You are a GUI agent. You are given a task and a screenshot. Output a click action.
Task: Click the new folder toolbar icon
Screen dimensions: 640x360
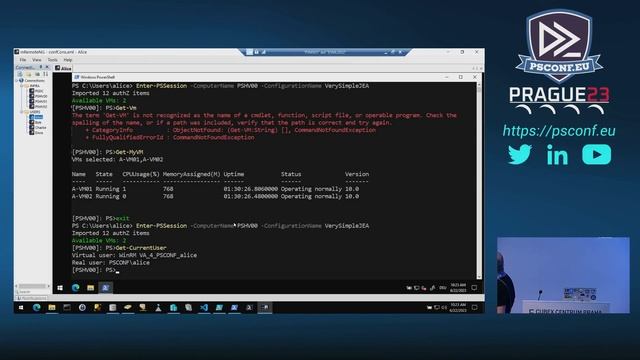point(29,74)
